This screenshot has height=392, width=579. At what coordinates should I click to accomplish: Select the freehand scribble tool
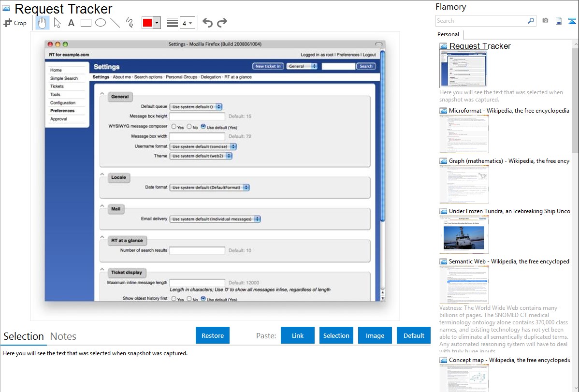[130, 23]
